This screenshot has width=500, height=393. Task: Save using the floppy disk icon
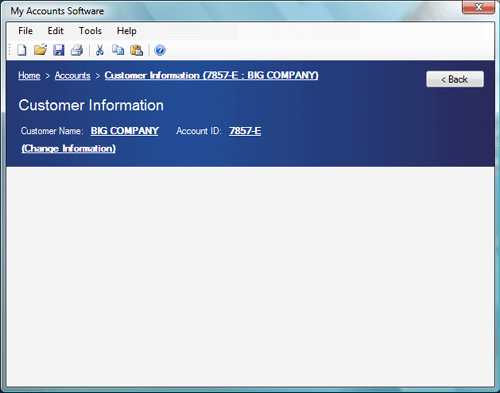click(59, 50)
